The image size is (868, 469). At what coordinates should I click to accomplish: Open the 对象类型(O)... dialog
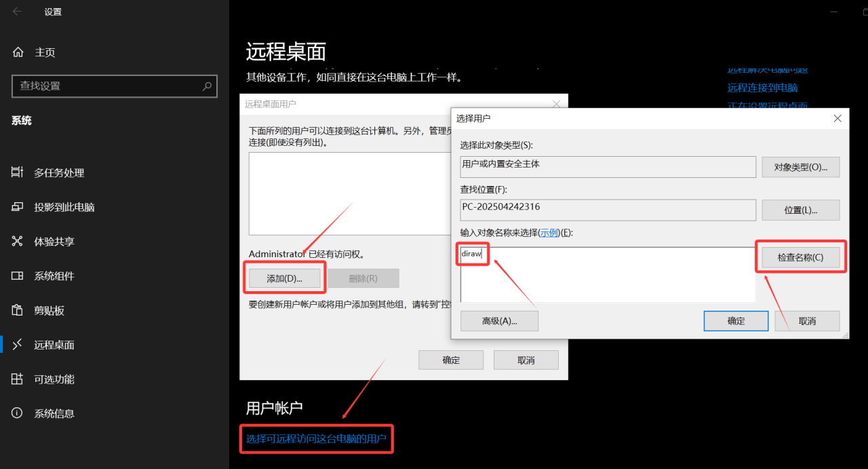coord(800,167)
